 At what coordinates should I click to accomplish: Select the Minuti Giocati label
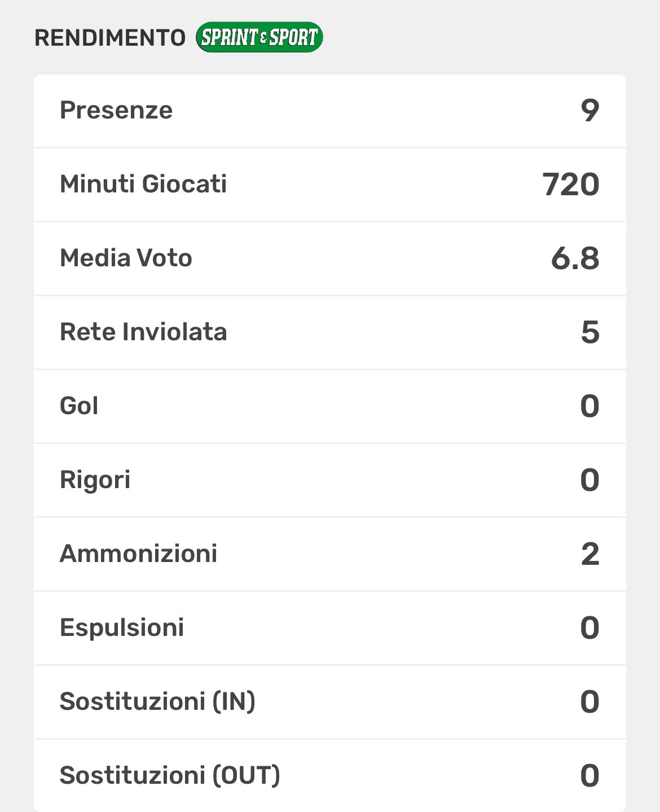click(x=143, y=184)
